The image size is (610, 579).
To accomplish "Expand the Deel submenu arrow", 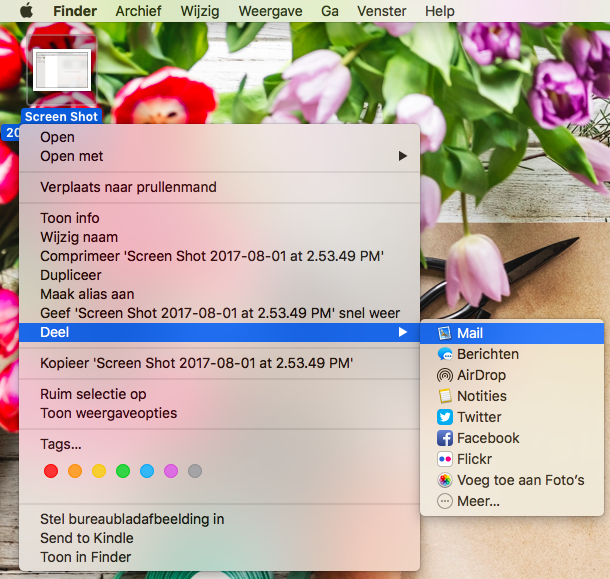I will pyautogui.click(x=403, y=332).
